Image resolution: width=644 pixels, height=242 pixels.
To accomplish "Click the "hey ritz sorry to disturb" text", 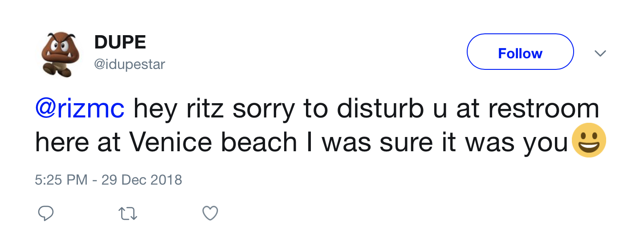I will (x=278, y=109).
